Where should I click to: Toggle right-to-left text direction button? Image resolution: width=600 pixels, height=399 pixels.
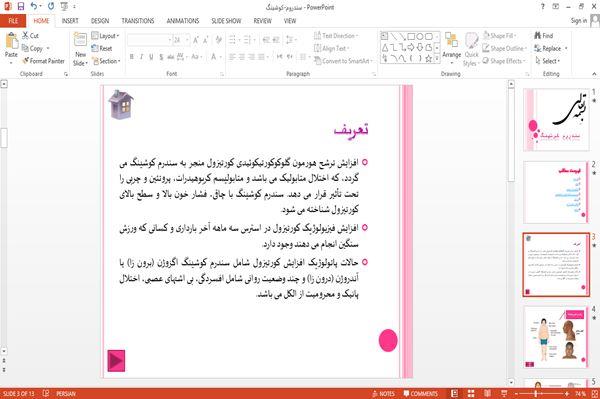coord(290,57)
